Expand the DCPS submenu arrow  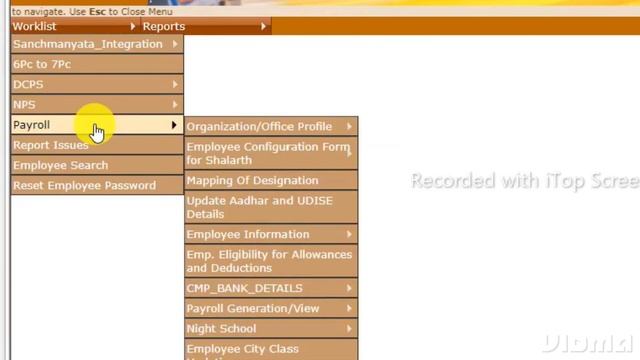[x=175, y=84]
